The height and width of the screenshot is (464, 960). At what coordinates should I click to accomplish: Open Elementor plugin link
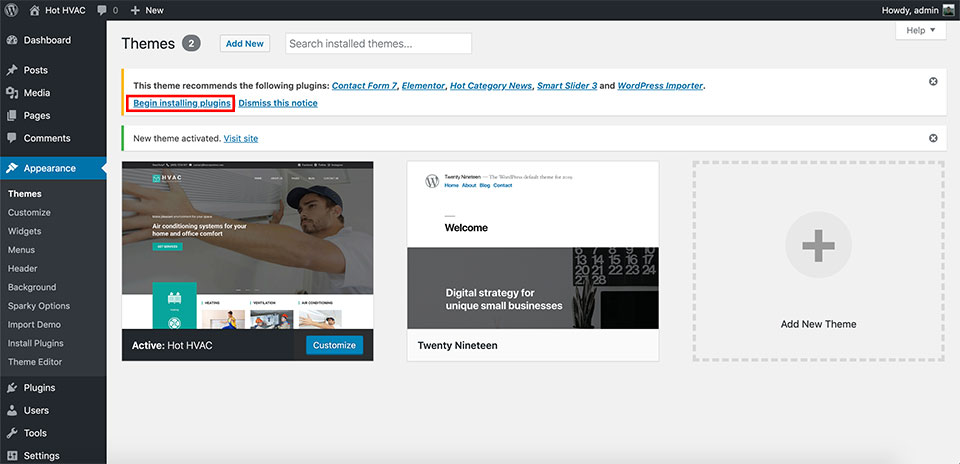tap(424, 86)
